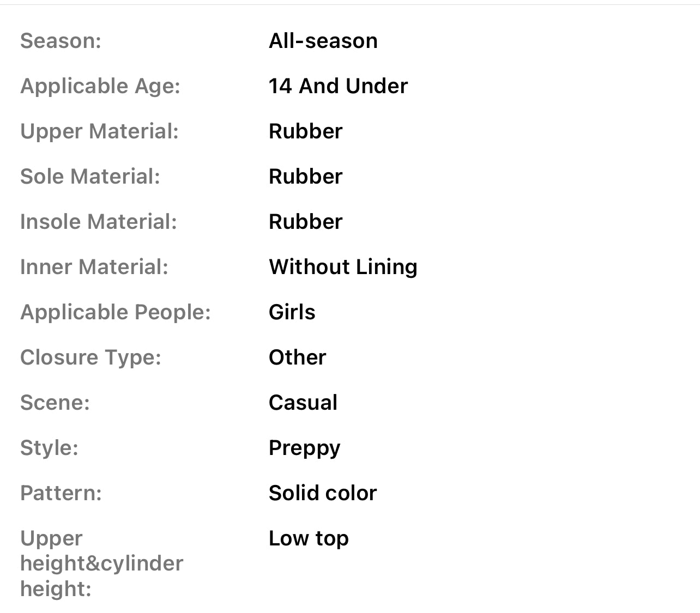This screenshot has width=700, height=613.
Task: Click the Girls value
Action: pyautogui.click(x=292, y=312)
